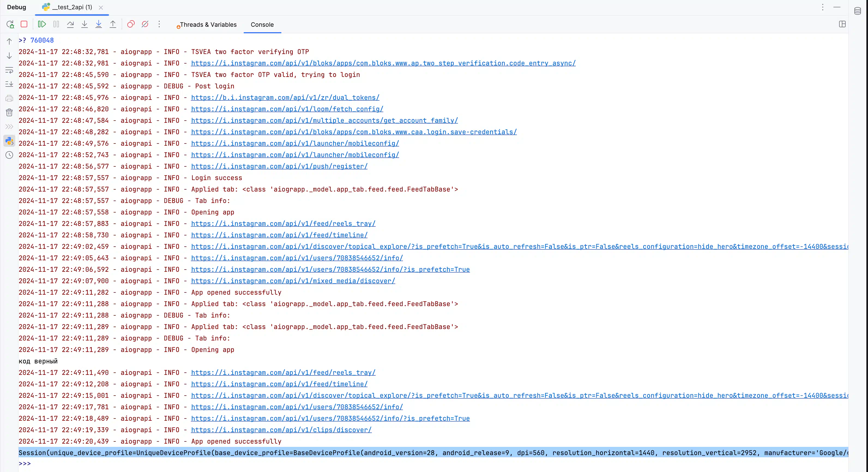Screen dimensions: 868x472
Task: Open the mixed_media/discover link
Action: click(x=293, y=281)
